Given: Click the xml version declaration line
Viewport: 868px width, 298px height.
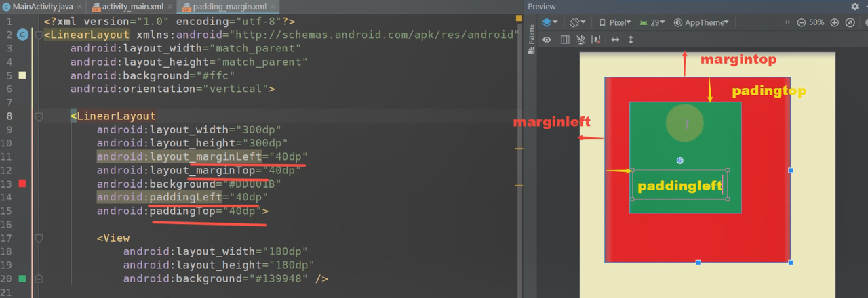Looking at the screenshot, I should pos(169,21).
